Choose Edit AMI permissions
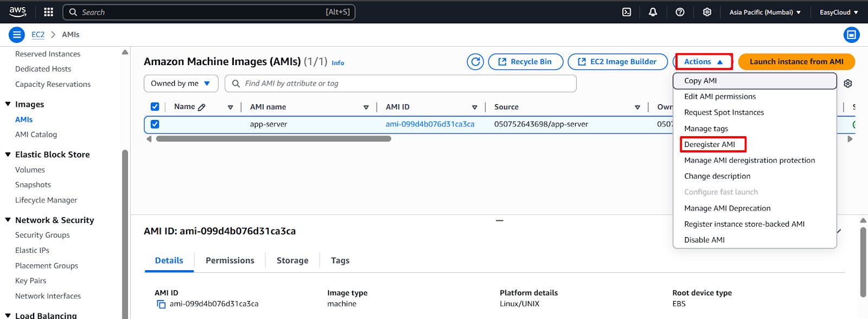This screenshot has height=319, width=868. (755, 97)
